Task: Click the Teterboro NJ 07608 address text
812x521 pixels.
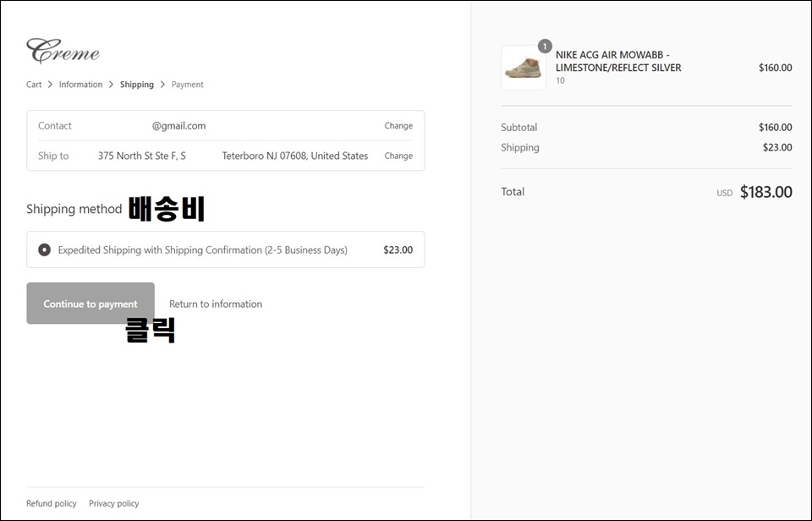Action: point(295,156)
